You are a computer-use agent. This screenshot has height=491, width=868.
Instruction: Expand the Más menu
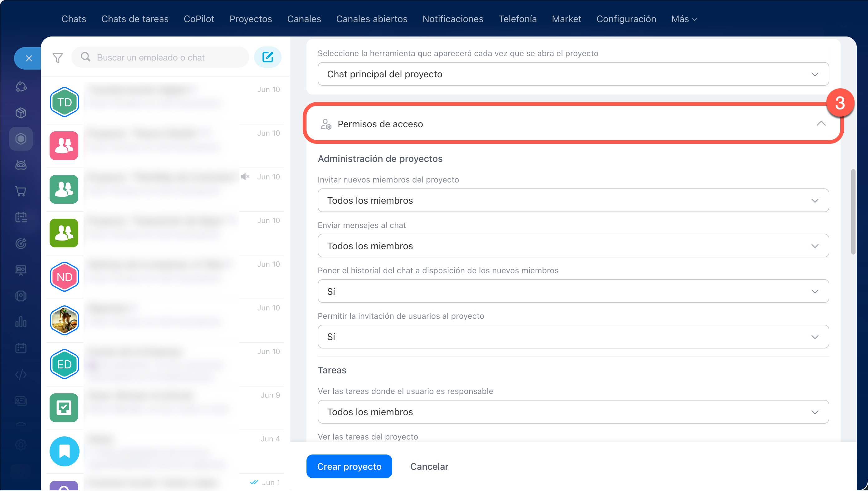coord(684,19)
